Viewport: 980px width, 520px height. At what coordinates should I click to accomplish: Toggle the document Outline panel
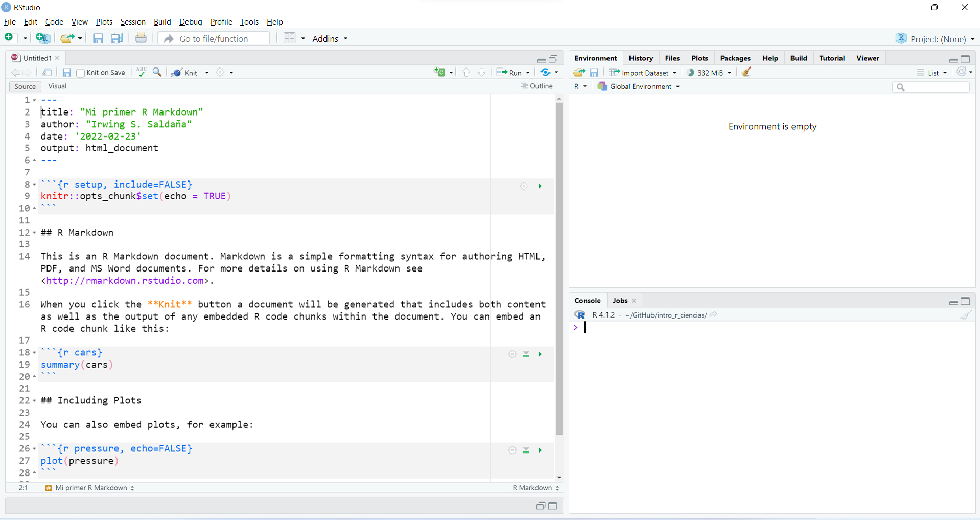tap(536, 86)
